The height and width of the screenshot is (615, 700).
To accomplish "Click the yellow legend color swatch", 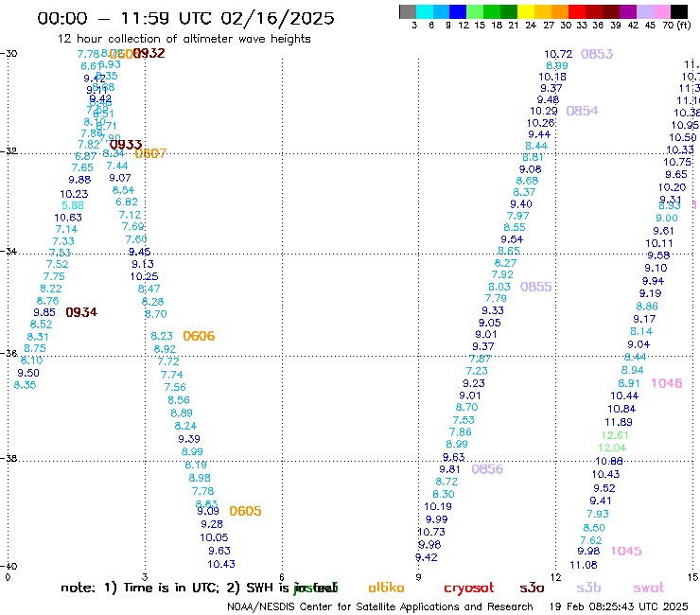I will point(525,11).
